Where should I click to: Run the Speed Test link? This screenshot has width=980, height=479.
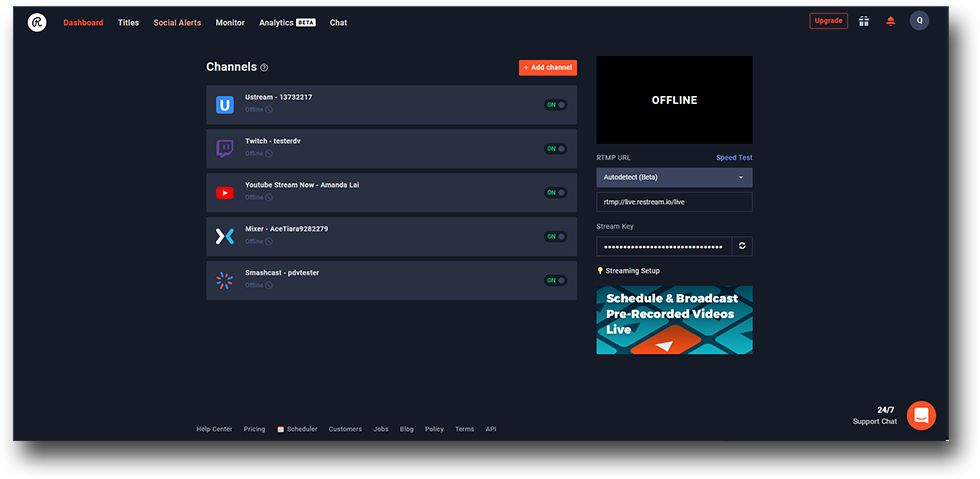[x=734, y=158]
